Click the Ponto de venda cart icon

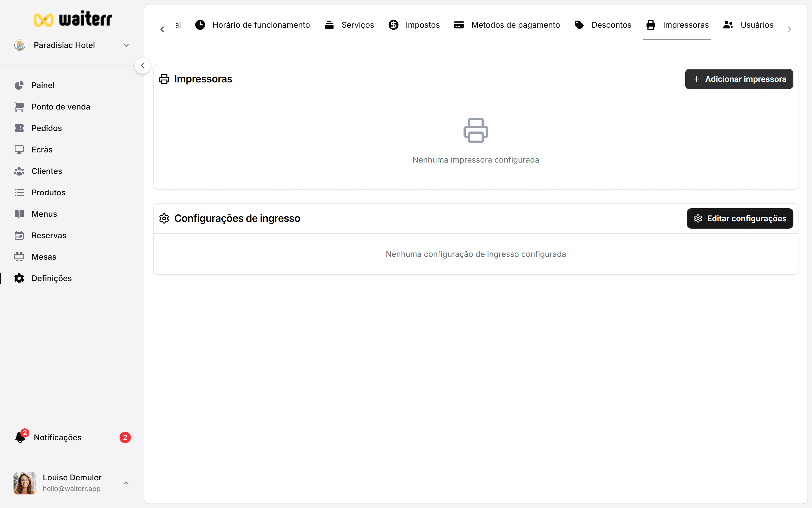point(19,106)
